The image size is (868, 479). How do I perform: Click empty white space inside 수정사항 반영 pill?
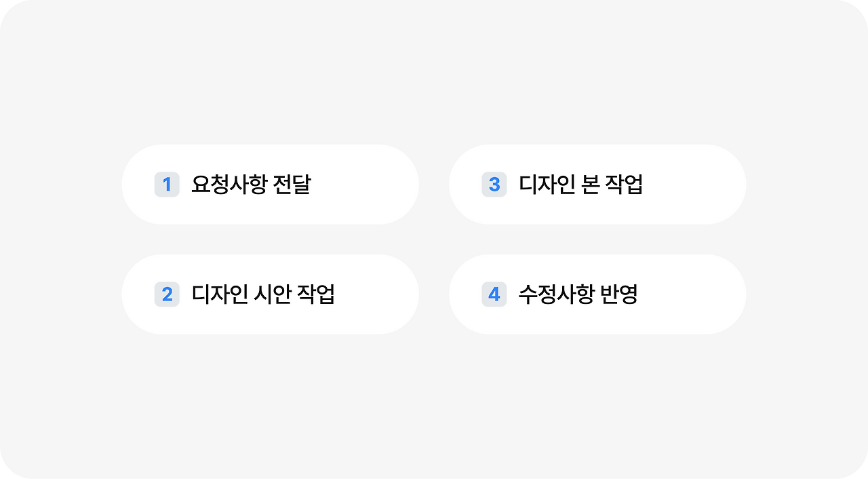(x=692, y=294)
